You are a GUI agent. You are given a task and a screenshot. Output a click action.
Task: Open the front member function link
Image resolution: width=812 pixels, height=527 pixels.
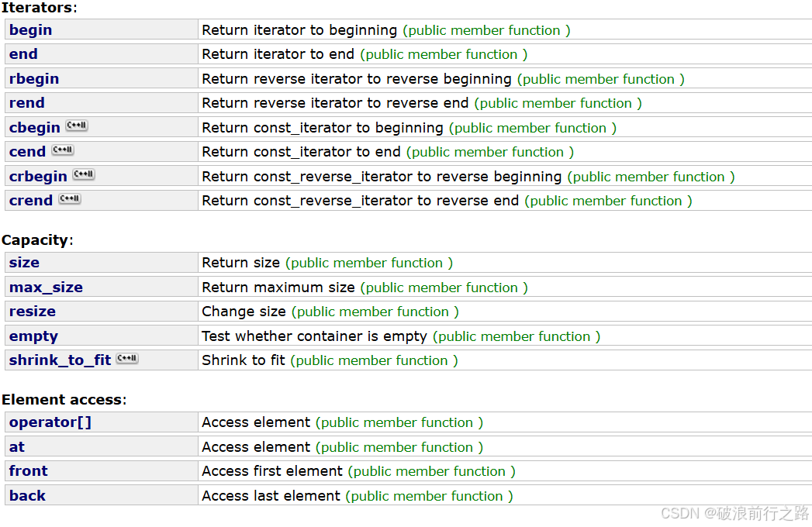[x=29, y=471]
